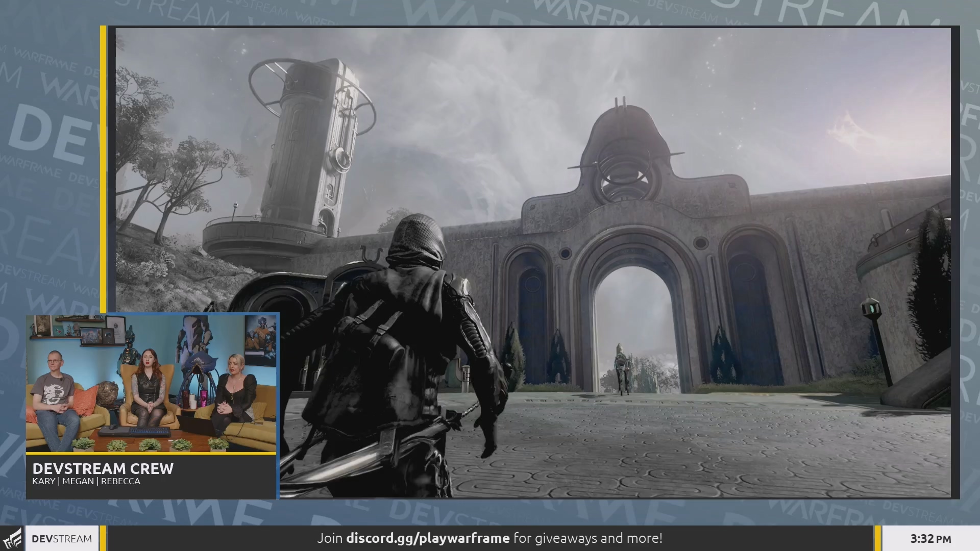Screen dimensions: 980x551
Task: Click the main gameplay video feed
Action: [533, 262]
